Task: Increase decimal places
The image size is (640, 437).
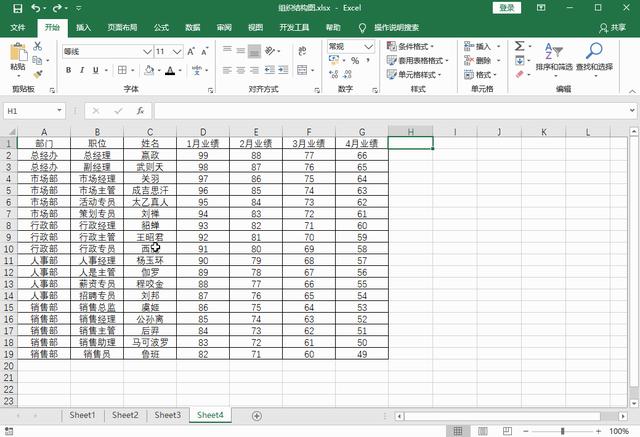Action: (334, 74)
